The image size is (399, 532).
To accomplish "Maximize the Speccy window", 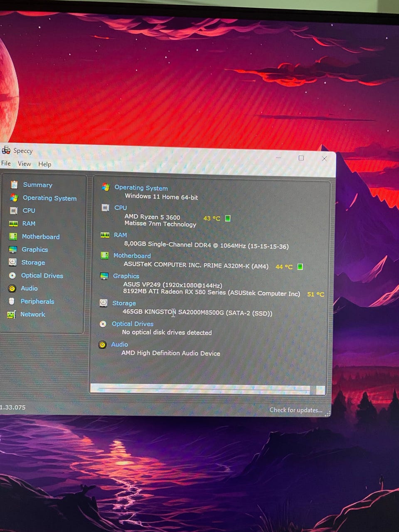I will click(x=301, y=158).
